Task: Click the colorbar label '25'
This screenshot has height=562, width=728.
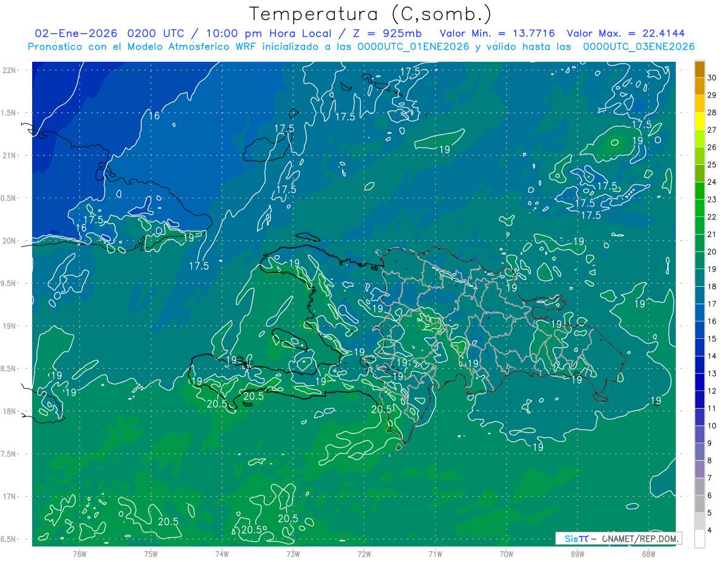Action: pos(712,165)
